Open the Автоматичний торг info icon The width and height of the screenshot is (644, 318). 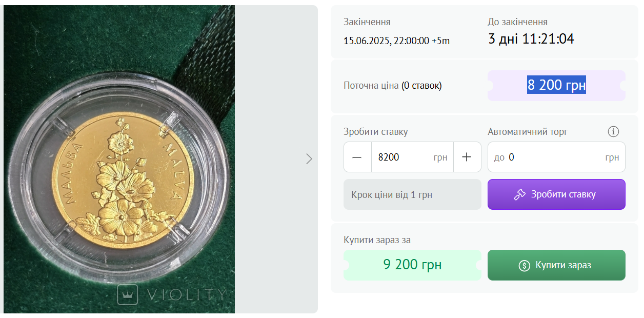tap(613, 132)
